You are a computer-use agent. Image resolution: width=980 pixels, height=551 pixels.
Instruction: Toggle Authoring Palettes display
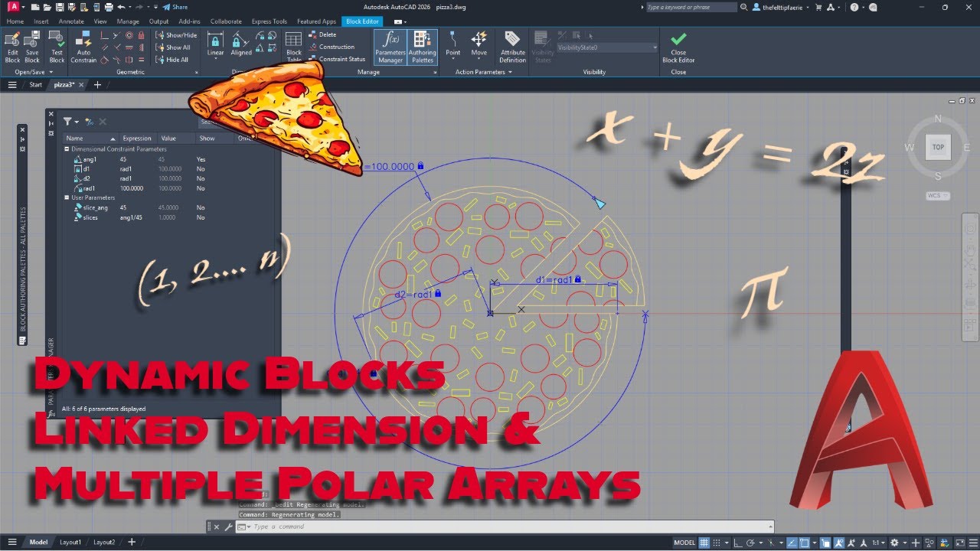pyautogui.click(x=422, y=47)
